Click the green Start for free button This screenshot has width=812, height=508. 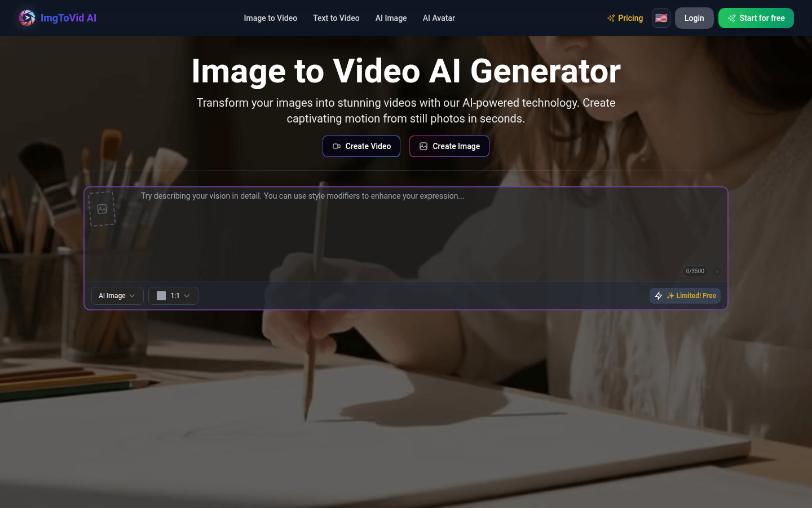(756, 18)
